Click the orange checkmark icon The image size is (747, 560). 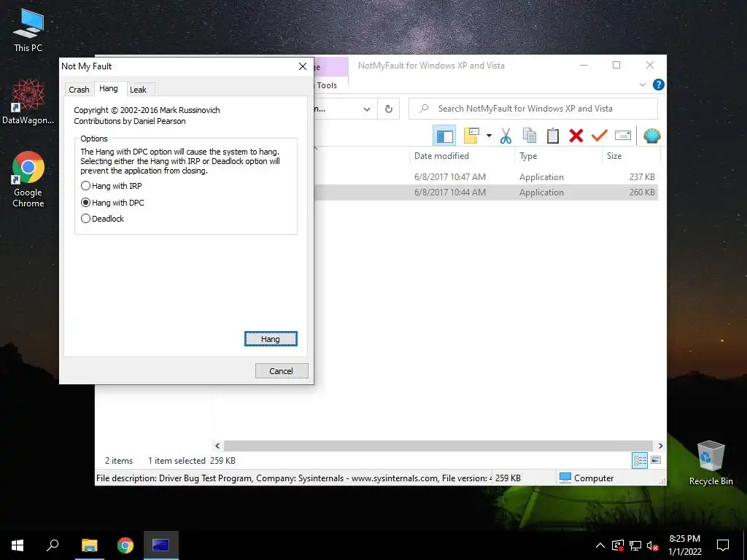click(x=600, y=136)
